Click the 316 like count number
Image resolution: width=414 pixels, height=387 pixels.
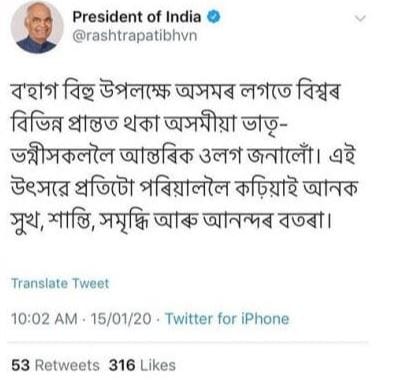coord(122,365)
